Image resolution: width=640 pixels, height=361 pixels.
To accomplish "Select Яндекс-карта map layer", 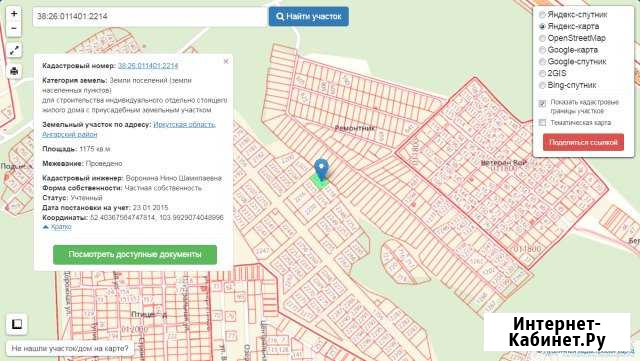I will tap(542, 27).
